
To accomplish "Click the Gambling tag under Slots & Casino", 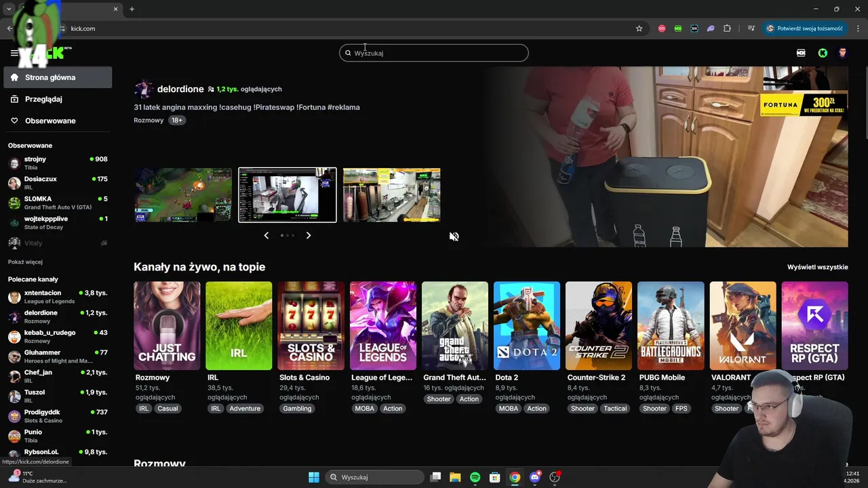I will tap(297, 409).
